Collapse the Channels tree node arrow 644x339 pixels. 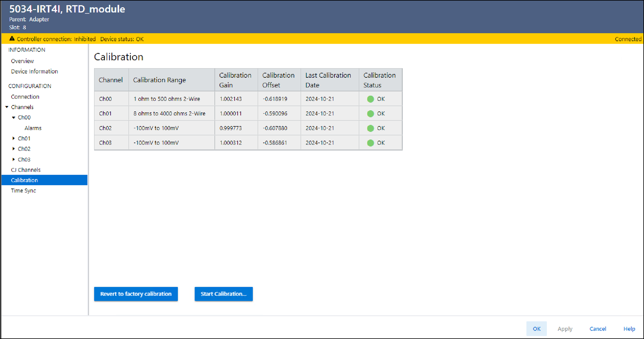pos(7,107)
